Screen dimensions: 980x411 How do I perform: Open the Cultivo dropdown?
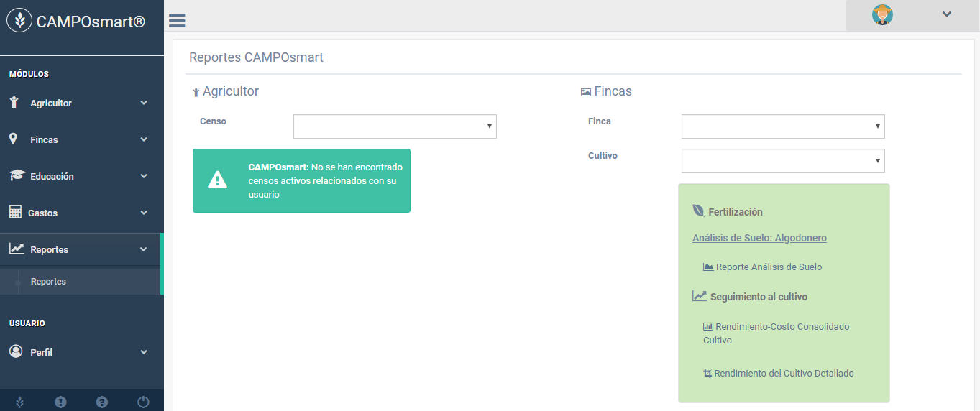pyautogui.click(x=783, y=161)
